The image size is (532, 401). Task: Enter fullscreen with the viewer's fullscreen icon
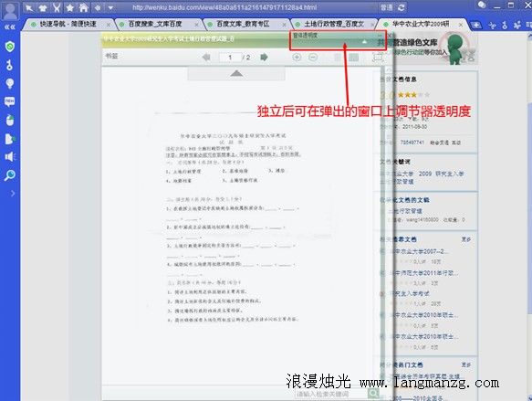(x=378, y=57)
